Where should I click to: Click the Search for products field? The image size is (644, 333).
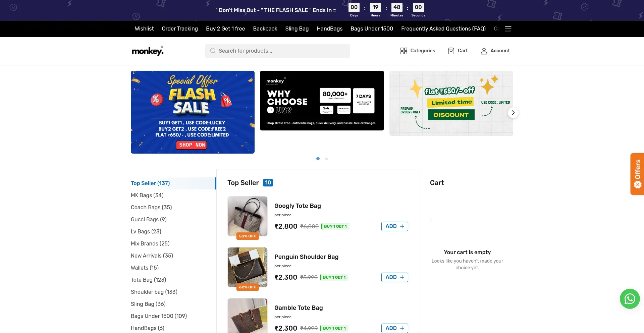[282, 51]
